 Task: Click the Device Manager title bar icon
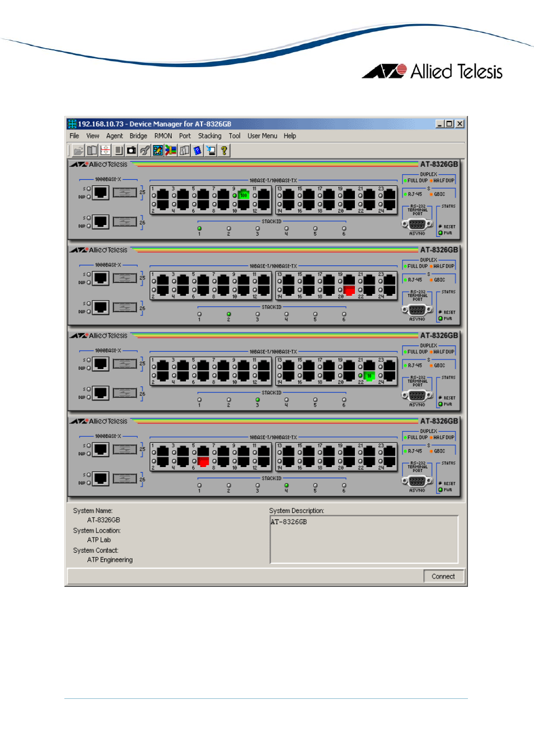72,124
